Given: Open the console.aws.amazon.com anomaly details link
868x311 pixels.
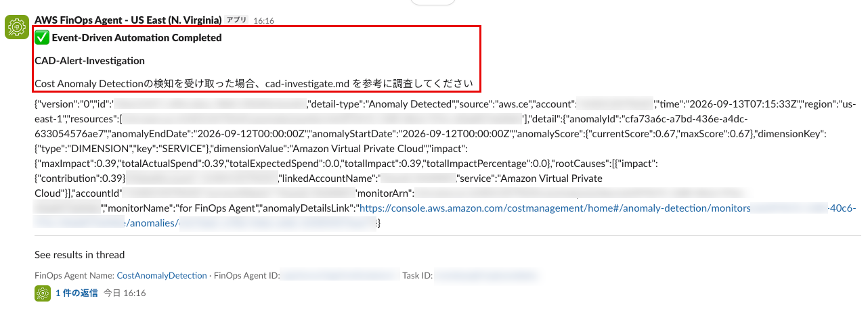Looking at the screenshot, I should 554,209.
